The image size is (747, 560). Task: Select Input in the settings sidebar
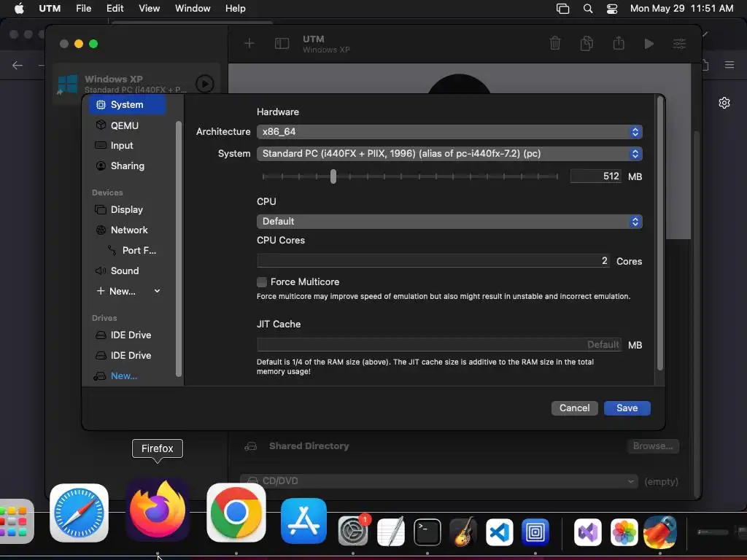coord(122,146)
